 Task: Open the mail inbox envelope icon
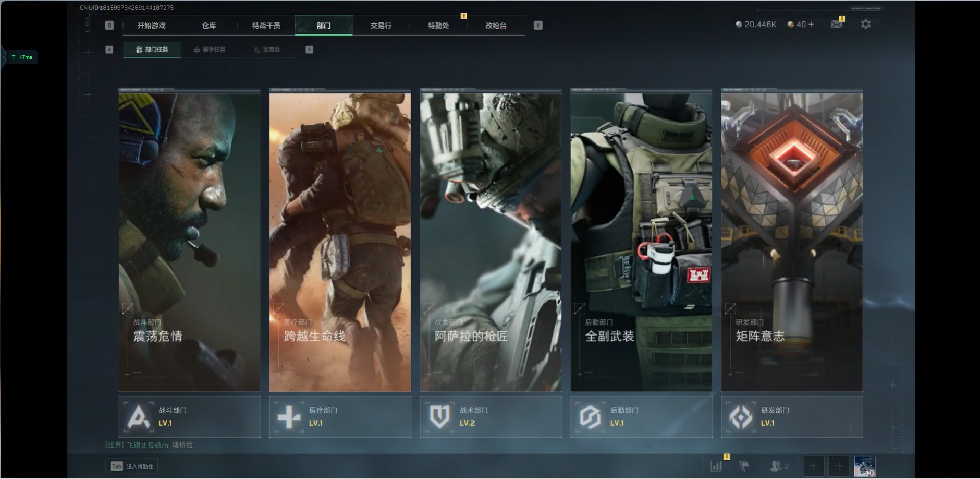[x=836, y=25]
